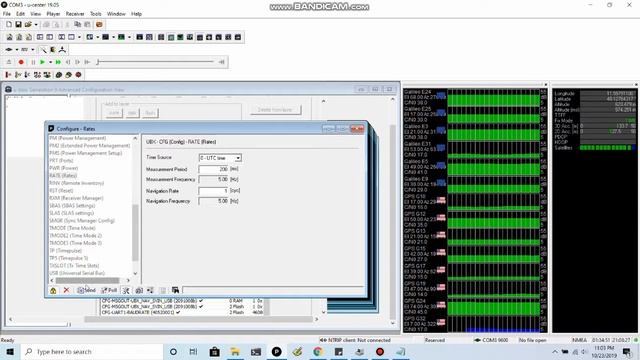Click the Windows Start button
640x360 pixels.
10,351
